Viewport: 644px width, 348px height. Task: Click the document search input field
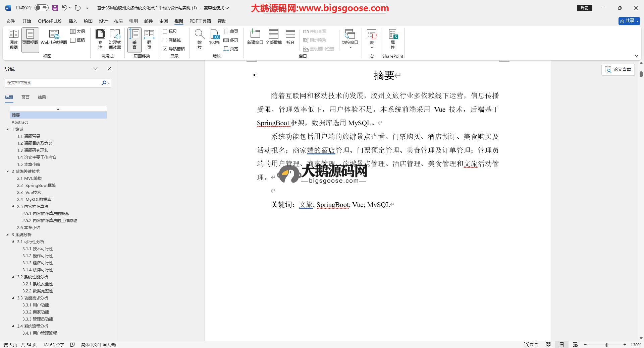(x=53, y=83)
